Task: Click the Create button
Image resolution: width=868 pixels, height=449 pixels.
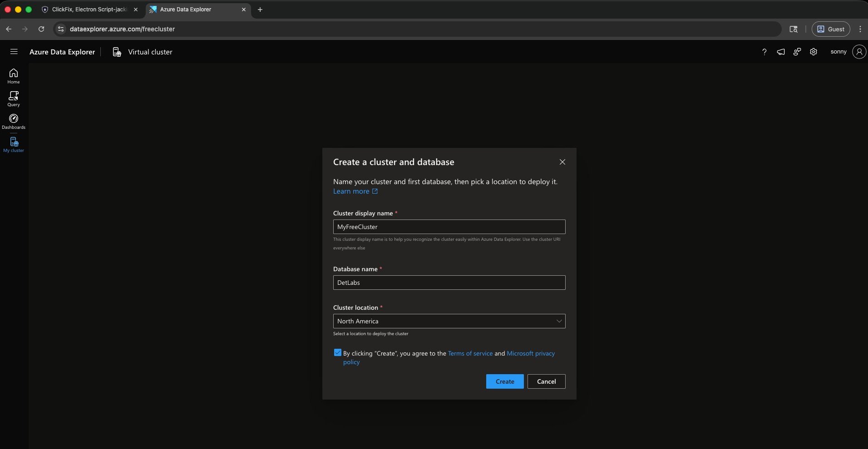Action: pyautogui.click(x=505, y=381)
